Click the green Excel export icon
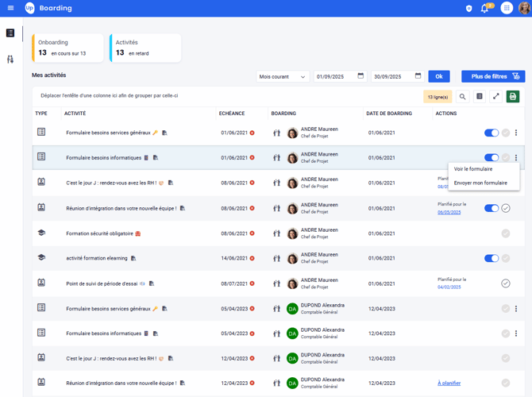 coord(513,97)
